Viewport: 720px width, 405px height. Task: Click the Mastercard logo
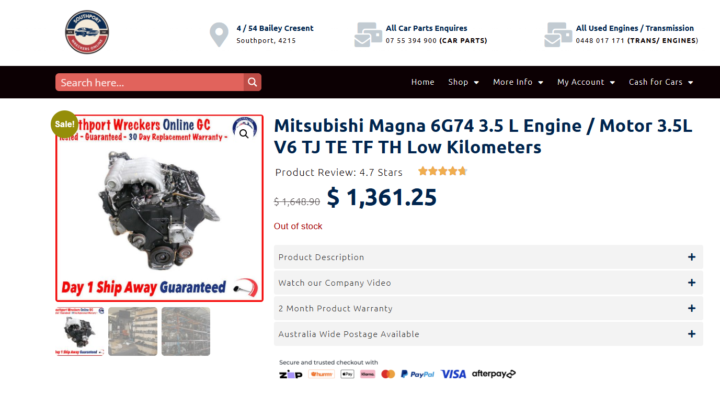[x=388, y=374]
